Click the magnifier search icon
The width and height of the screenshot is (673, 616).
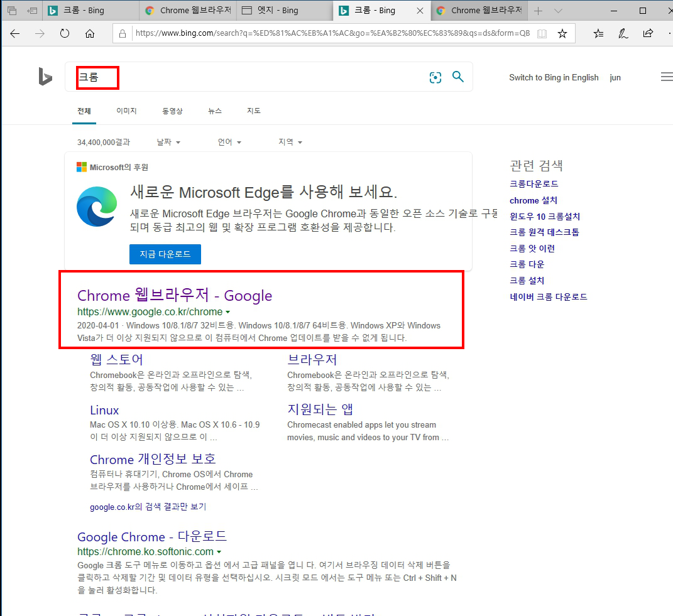[458, 77]
